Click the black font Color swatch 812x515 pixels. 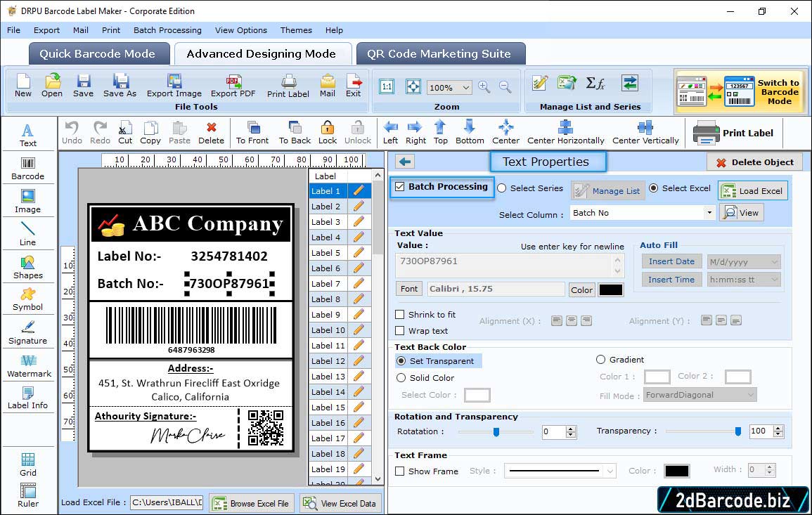coord(610,289)
